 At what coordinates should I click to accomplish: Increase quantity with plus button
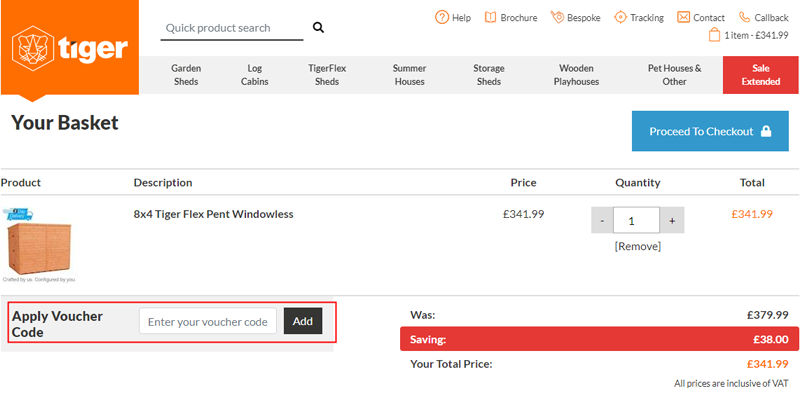[x=671, y=220]
